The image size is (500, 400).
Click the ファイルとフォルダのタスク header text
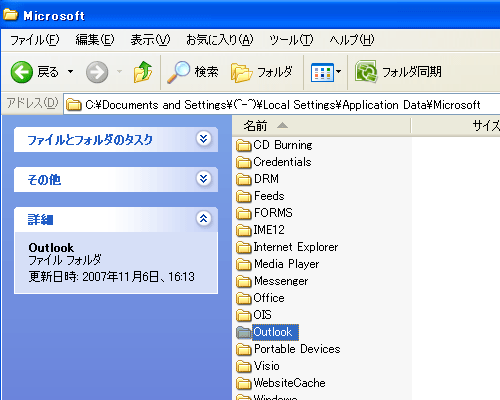point(90,140)
